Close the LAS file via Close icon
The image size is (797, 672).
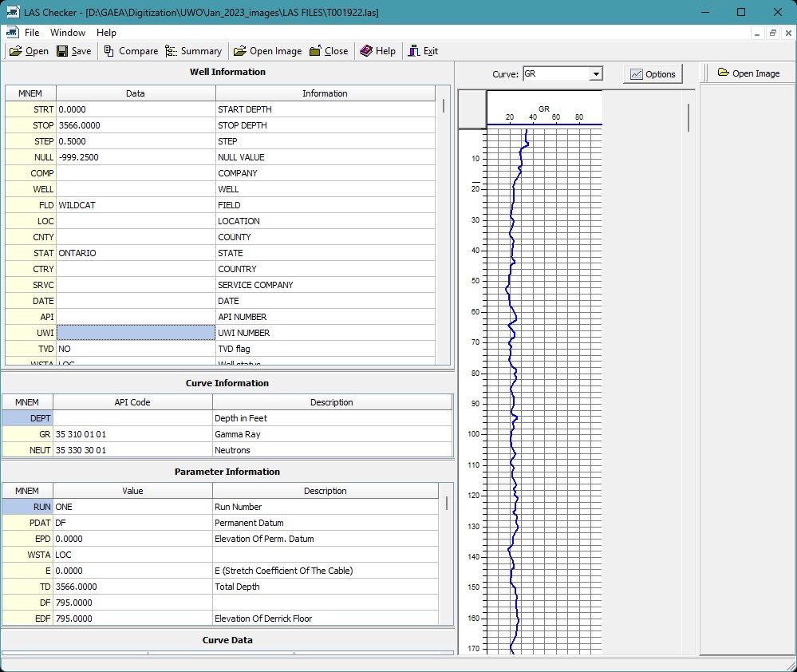328,50
